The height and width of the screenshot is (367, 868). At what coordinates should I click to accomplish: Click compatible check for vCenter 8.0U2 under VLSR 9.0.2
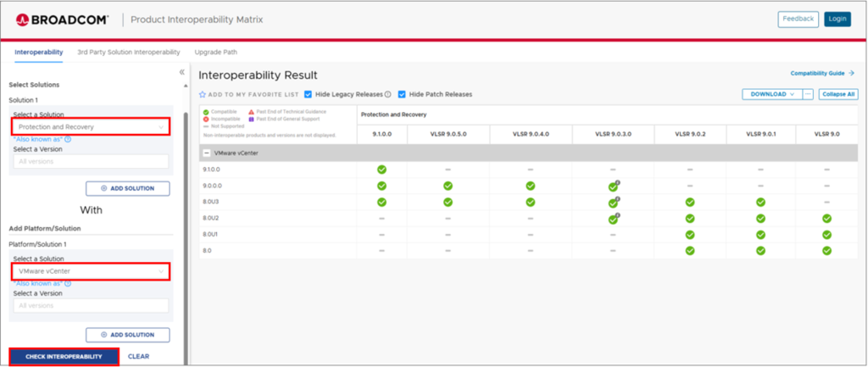click(x=690, y=219)
